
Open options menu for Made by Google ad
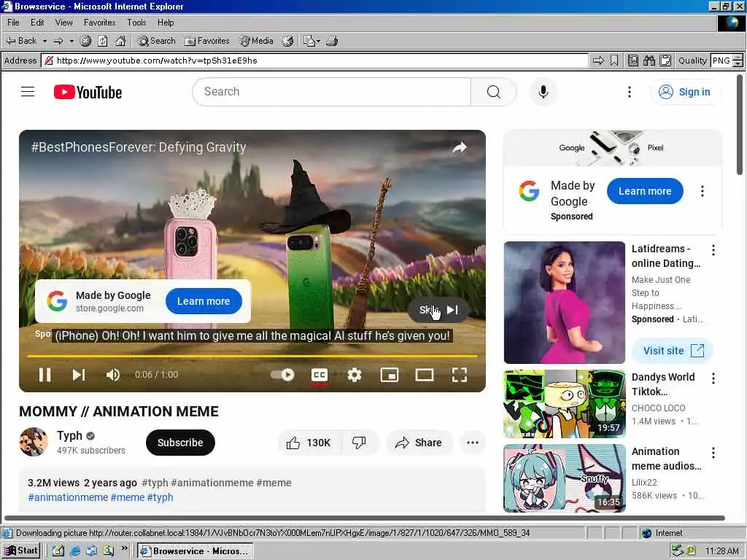[703, 191]
